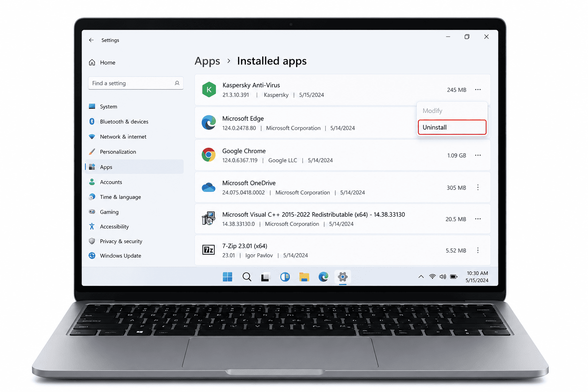Click the Settings gear on the taskbar
The height and width of the screenshot is (392, 588).
pos(343,277)
